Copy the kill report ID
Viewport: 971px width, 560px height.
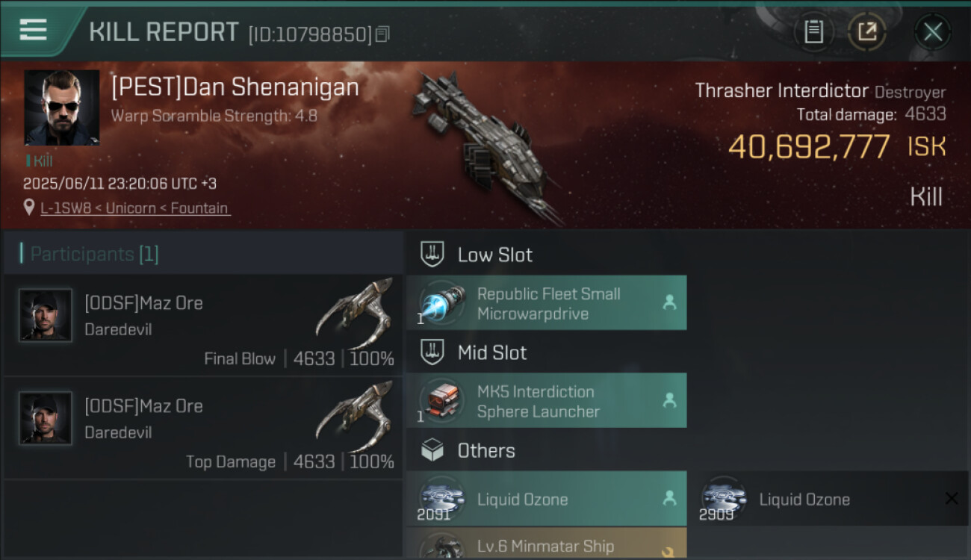point(382,34)
